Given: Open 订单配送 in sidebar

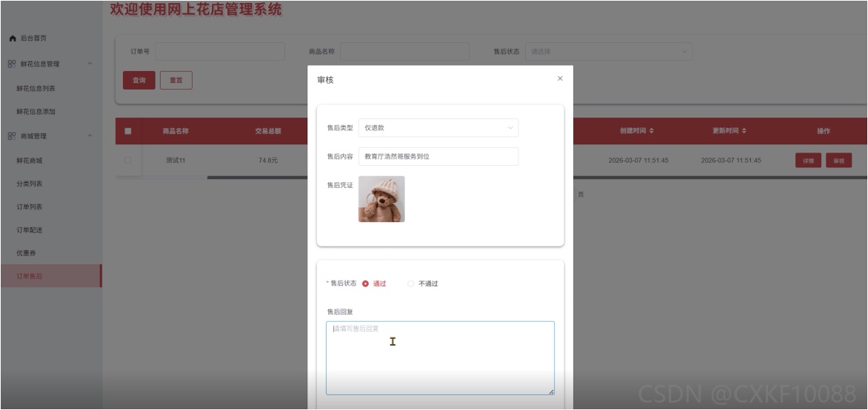Looking at the screenshot, I should coord(30,230).
